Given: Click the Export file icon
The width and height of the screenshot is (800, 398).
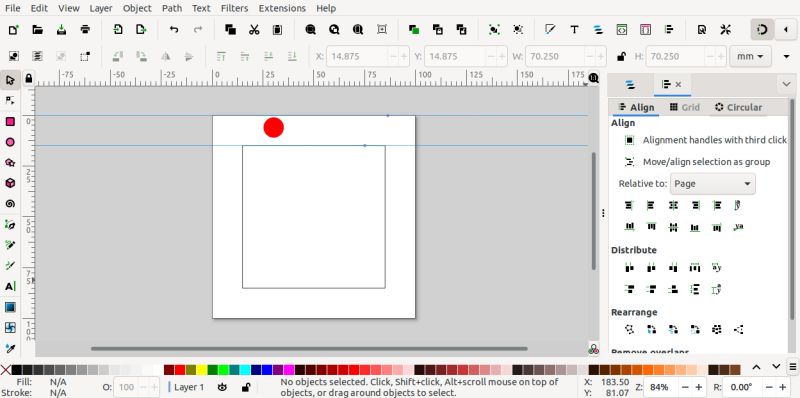Looking at the screenshot, I should click(141, 30).
